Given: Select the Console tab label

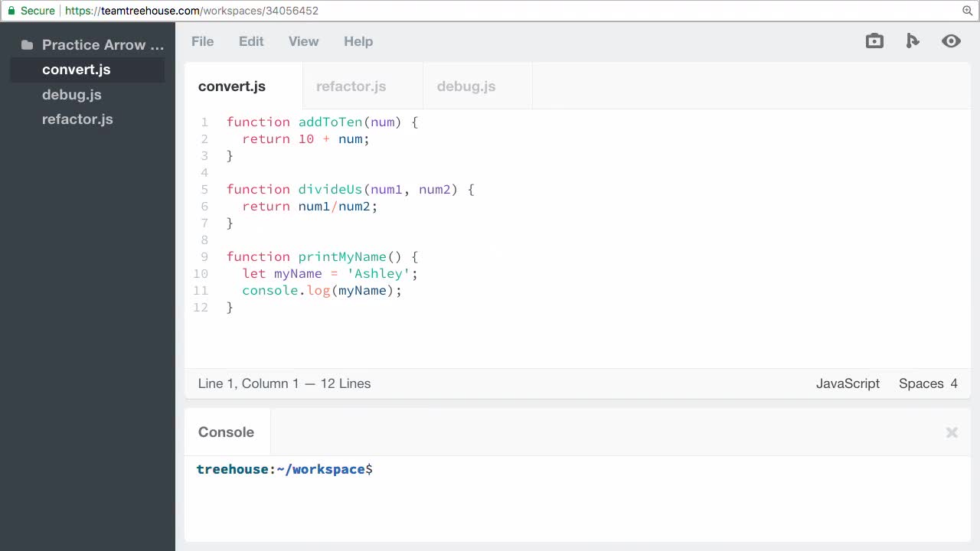Looking at the screenshot, I should coord(226,432).
